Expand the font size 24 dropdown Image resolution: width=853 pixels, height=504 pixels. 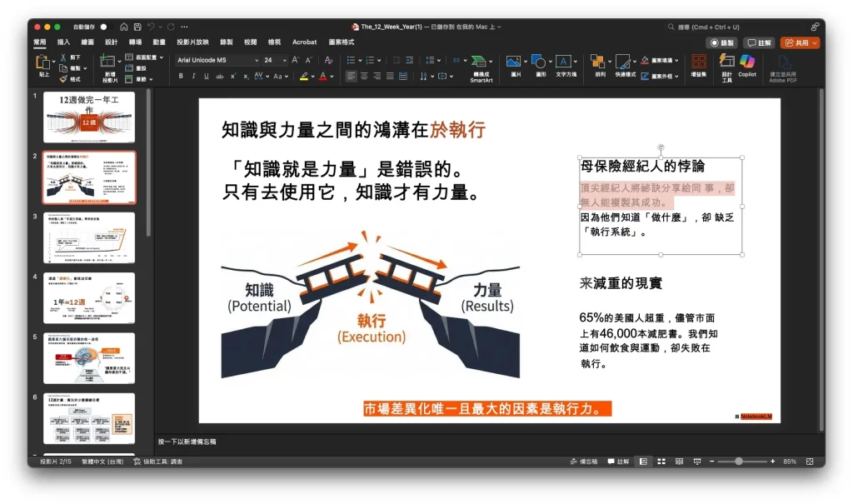(x=283, y=60)
